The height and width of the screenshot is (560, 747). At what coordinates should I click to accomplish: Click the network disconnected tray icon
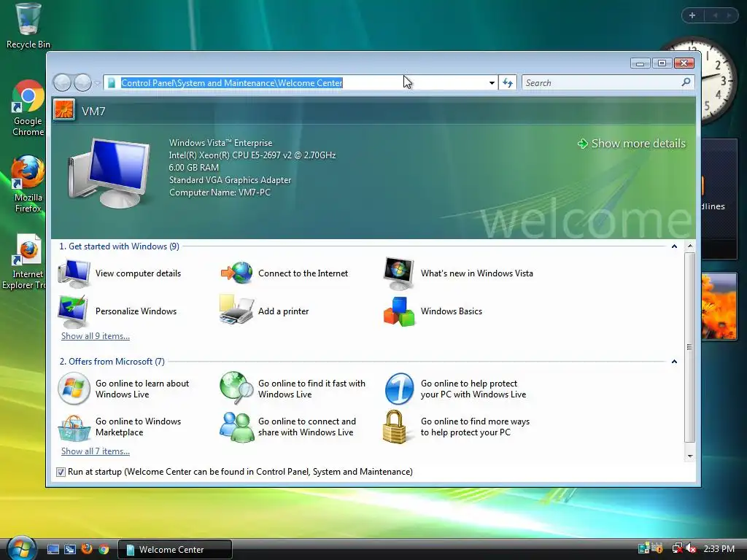click(x=677, y=548)
